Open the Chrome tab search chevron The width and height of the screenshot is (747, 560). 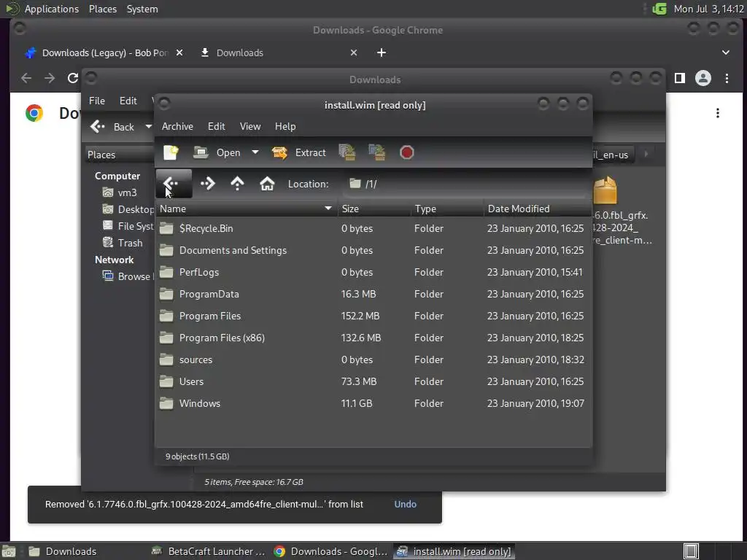(x=726, y=52)
